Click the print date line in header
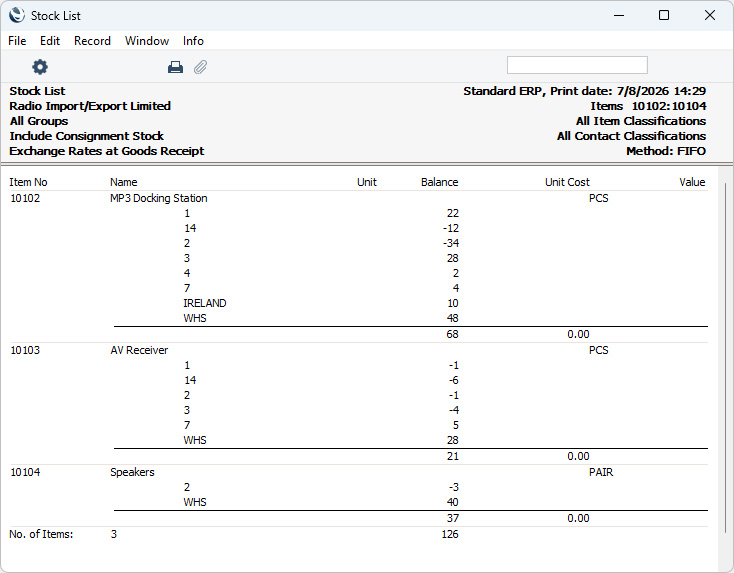Viewport: 734px width, 573px height. [584, 91]
